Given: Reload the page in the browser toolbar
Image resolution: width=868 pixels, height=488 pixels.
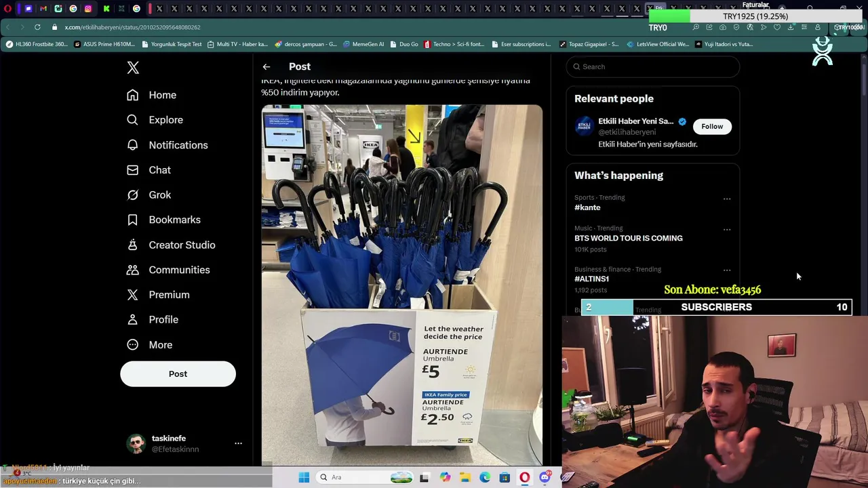Looking at the screenshot, I should click(x=37, y=27).
